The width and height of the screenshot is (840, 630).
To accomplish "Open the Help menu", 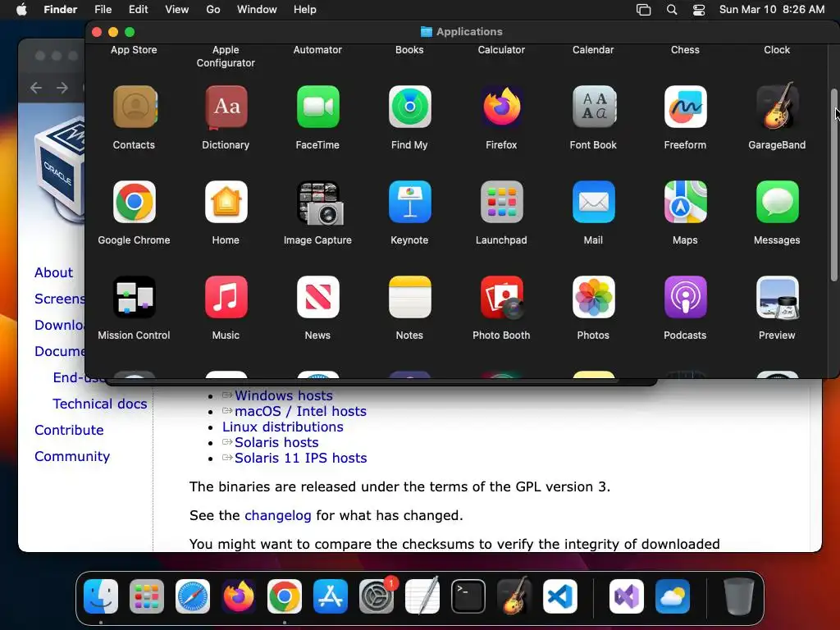I will (305, 10).
